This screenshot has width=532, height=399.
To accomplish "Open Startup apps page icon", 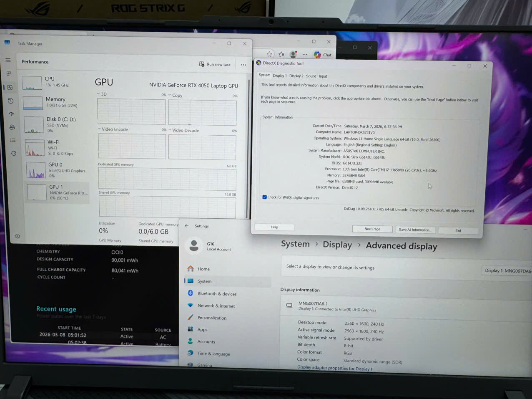I will (x=11, y=114).
